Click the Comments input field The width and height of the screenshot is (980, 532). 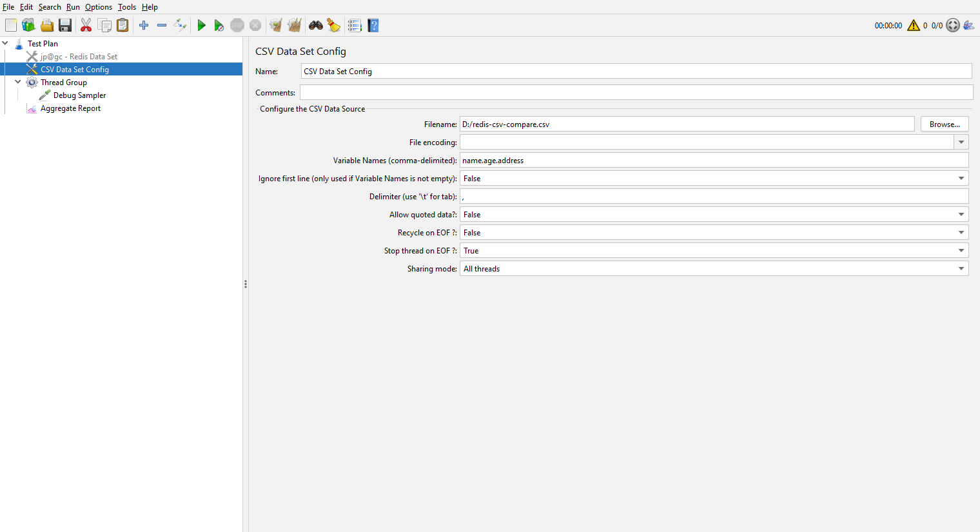pyautogui.click(x=636, y=92)
